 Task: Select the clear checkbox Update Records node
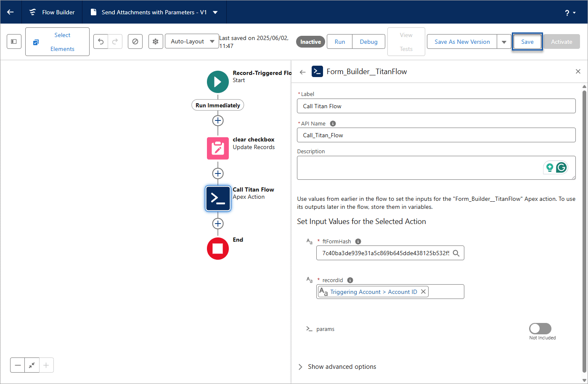218,148
